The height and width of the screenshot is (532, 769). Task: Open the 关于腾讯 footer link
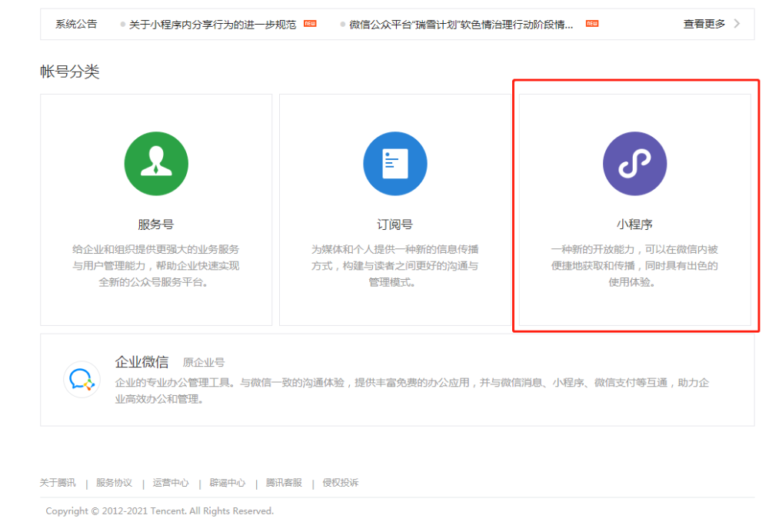(x=58, y=483)
